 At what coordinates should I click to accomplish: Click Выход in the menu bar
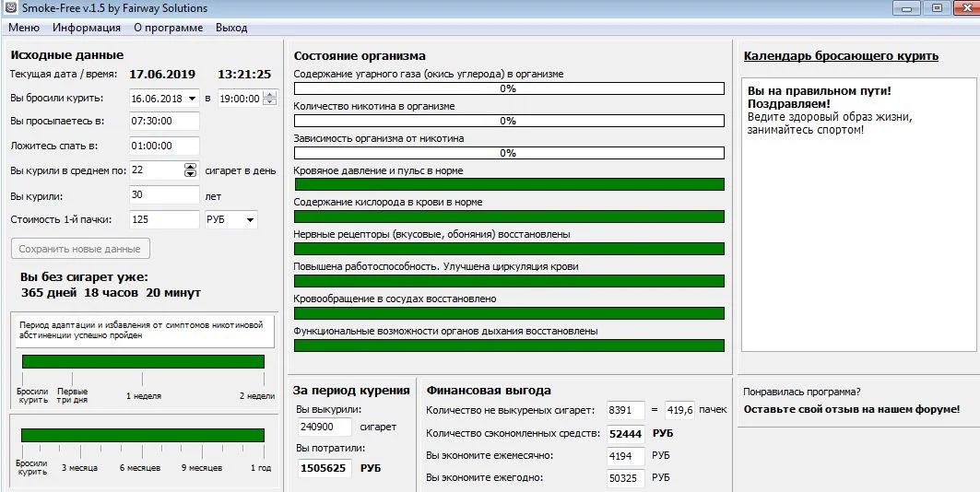pyautogui.click(x=231, y=28)
